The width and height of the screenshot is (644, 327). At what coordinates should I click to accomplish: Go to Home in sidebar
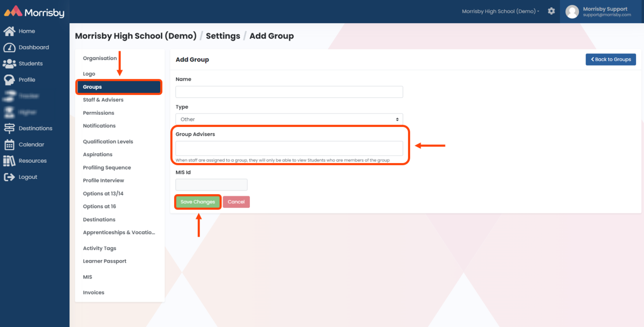[27, 31]
